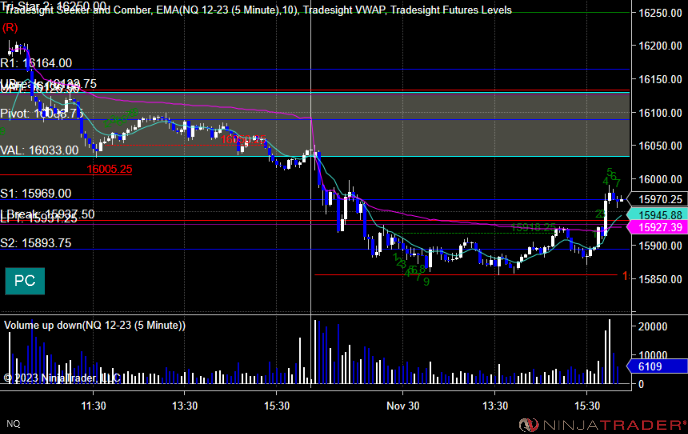Viewport: 688px width, 434px height.
Task: Click the NinjaTrader logo at bottom right
Action: (602, 425)
